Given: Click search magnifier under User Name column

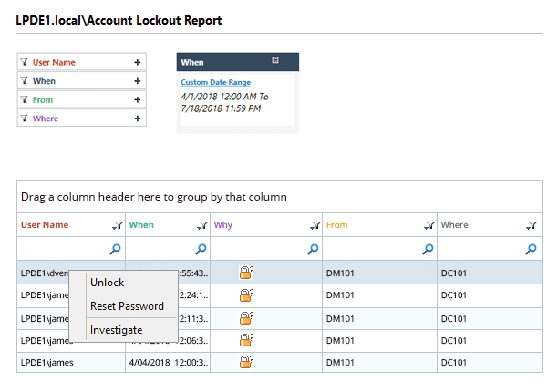Looking at the screenshot, I should coord(115,249).
